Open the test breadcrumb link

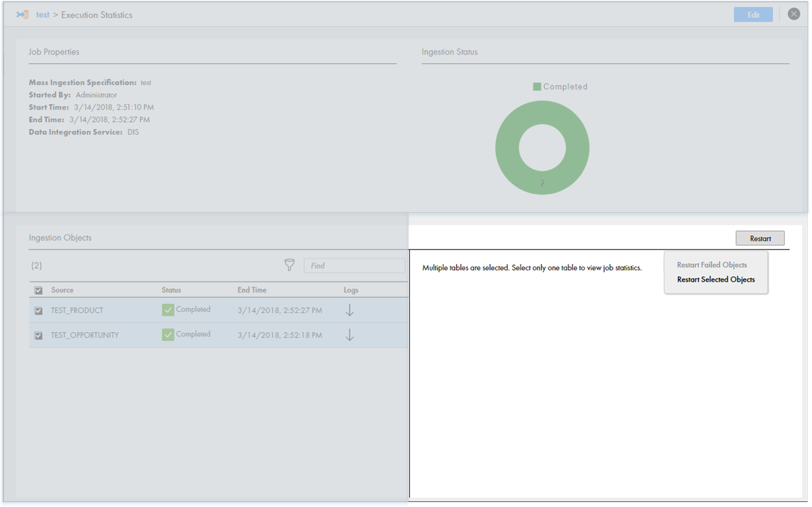(x=42, y=15)
